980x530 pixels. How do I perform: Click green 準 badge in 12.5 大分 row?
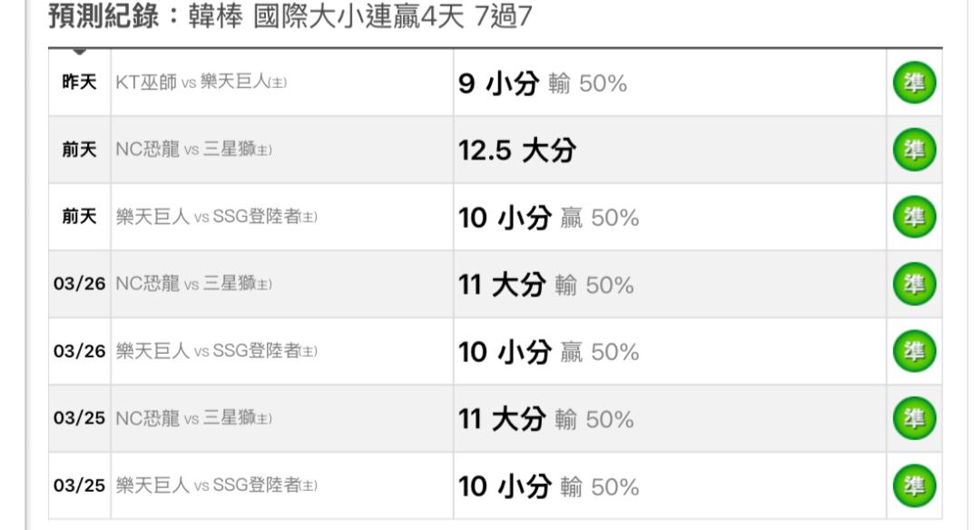[914, 150]
